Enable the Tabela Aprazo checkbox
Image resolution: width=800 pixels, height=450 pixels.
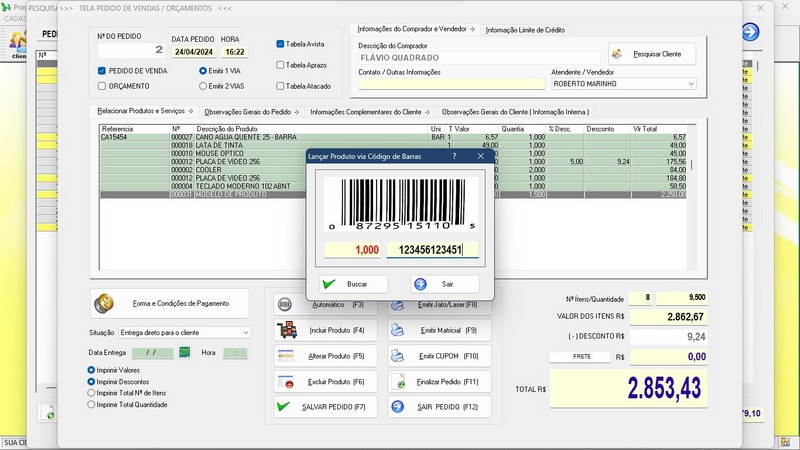click(x=281, y=65)
